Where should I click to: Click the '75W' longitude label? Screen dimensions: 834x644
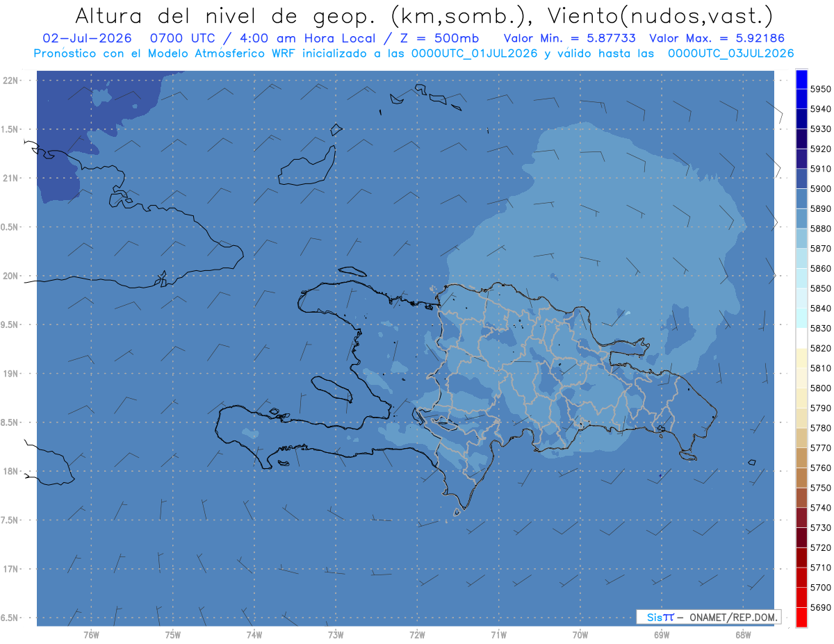pos(173,634)
